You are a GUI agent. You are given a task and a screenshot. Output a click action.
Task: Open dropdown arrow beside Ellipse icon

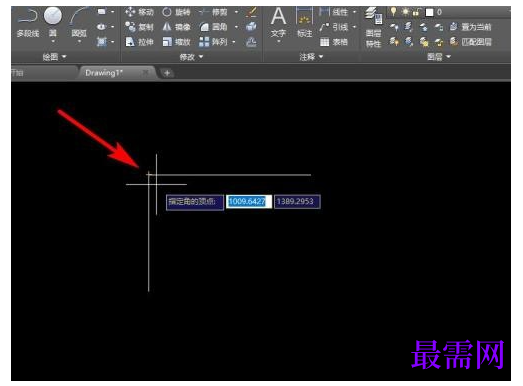(x=112, y=27)
